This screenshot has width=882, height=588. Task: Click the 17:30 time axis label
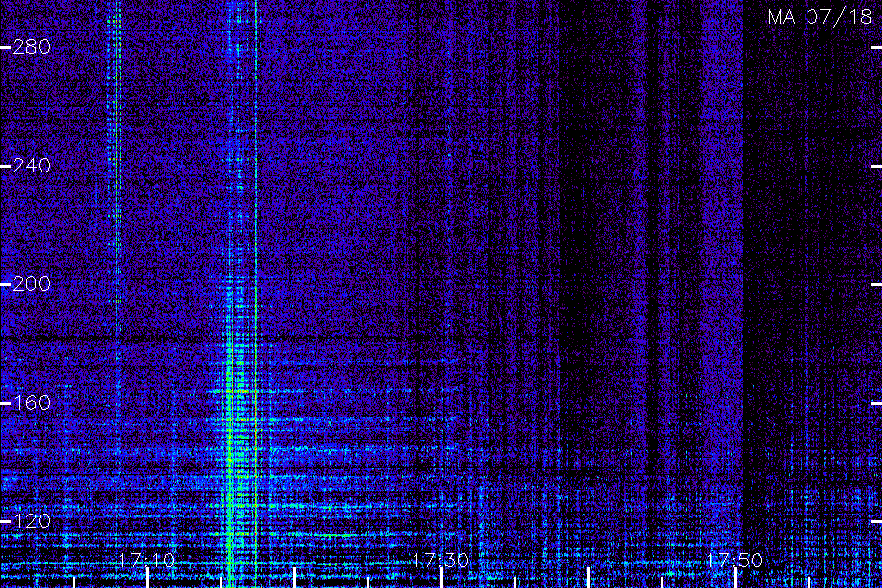pyautogui.click(x=441, y=561)
